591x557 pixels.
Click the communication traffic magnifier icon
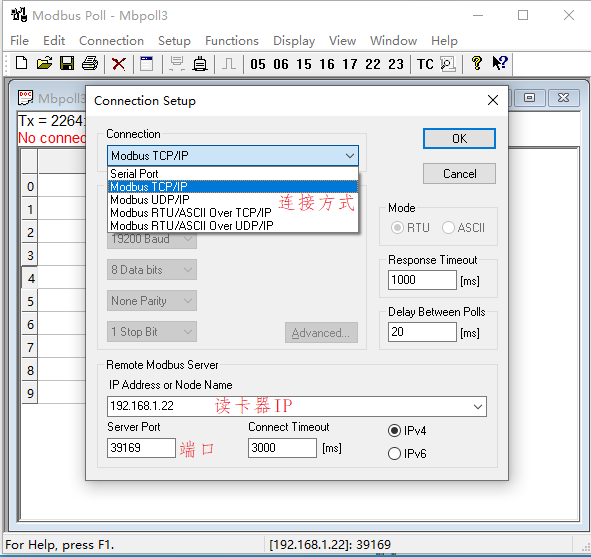pyautogui.click(x=448, y=64)
